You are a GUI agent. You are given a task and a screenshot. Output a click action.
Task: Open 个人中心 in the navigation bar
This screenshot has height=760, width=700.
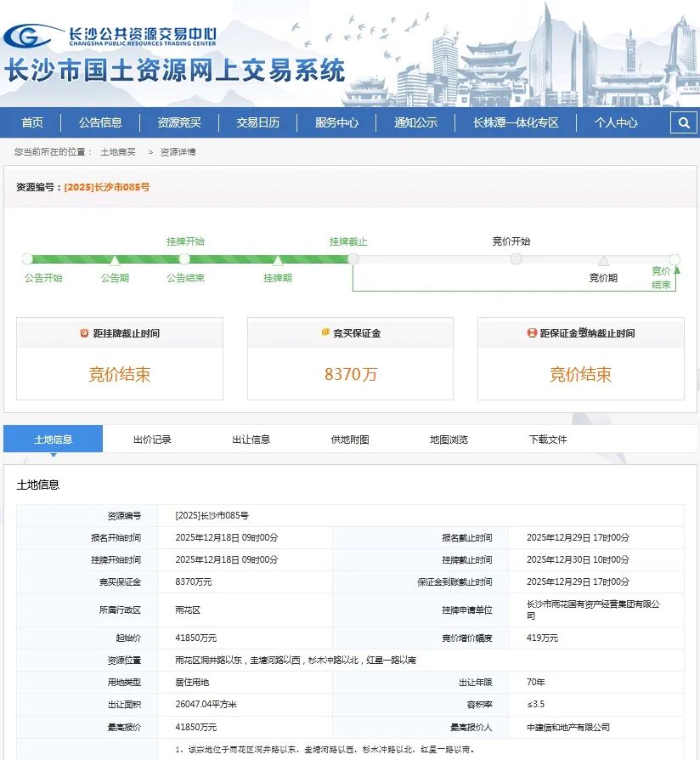(x=616, y=122)
